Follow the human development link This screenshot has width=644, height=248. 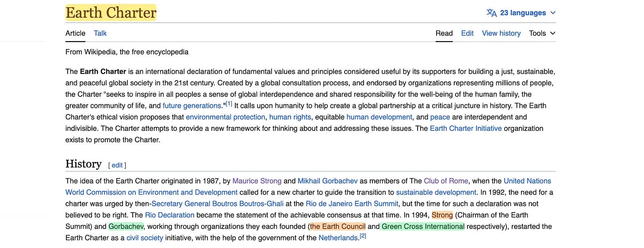(379, 117)
